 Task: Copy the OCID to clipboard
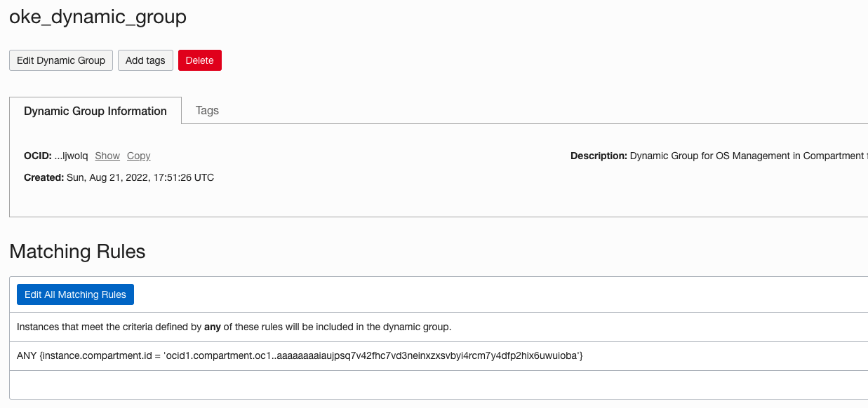[138, 156]
